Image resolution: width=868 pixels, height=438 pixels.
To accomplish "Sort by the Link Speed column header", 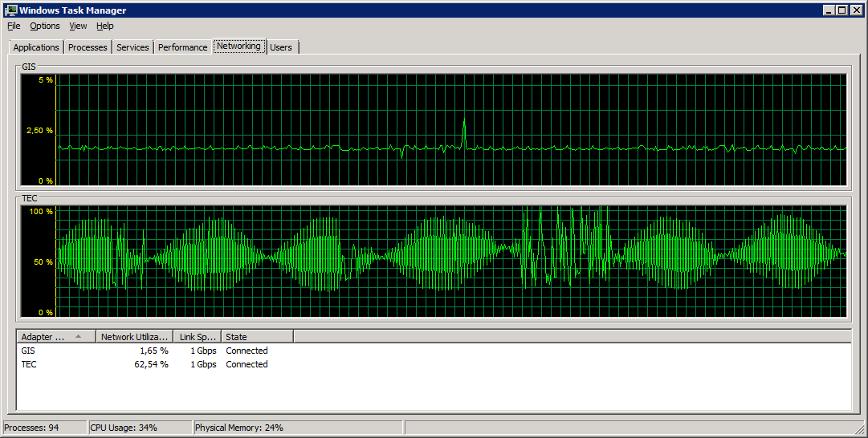I will 197,337.
